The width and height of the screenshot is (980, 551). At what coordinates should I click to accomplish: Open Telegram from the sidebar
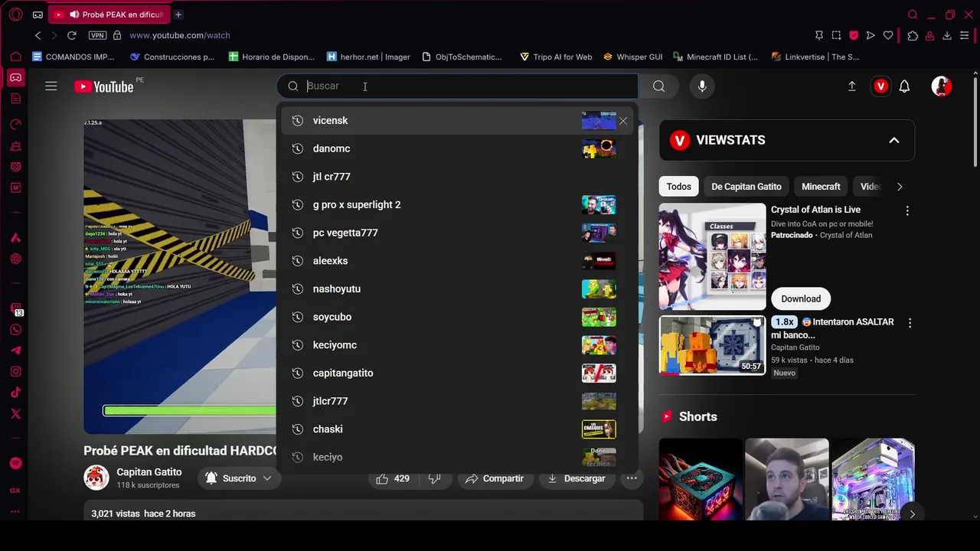coord(15,350)
